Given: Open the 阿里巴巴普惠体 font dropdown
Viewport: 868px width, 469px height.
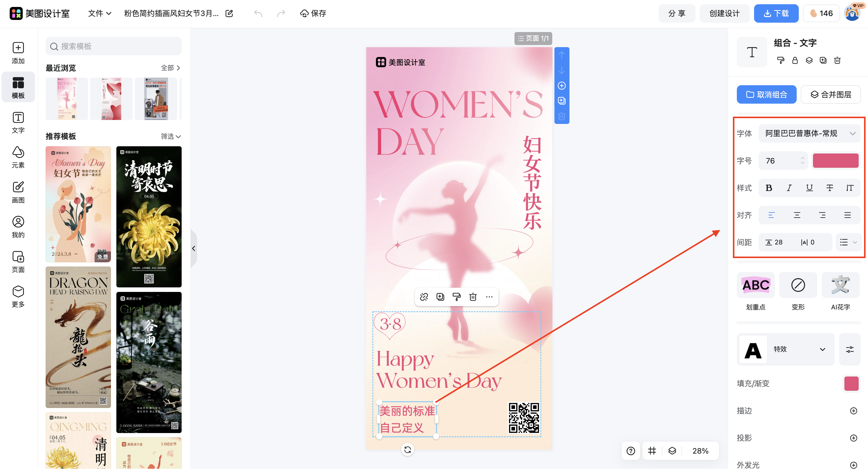Looking at the screenshot, I should coord(810,133).
